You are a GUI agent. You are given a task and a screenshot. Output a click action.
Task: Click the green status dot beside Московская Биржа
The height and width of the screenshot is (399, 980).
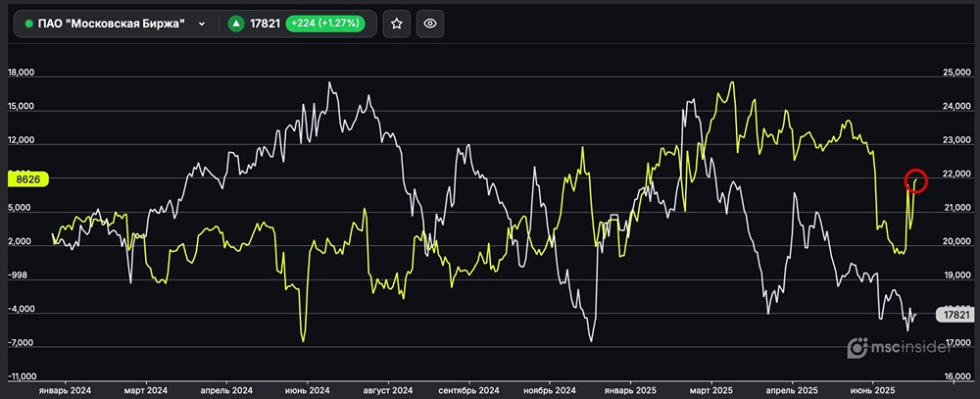pos(28,24)
